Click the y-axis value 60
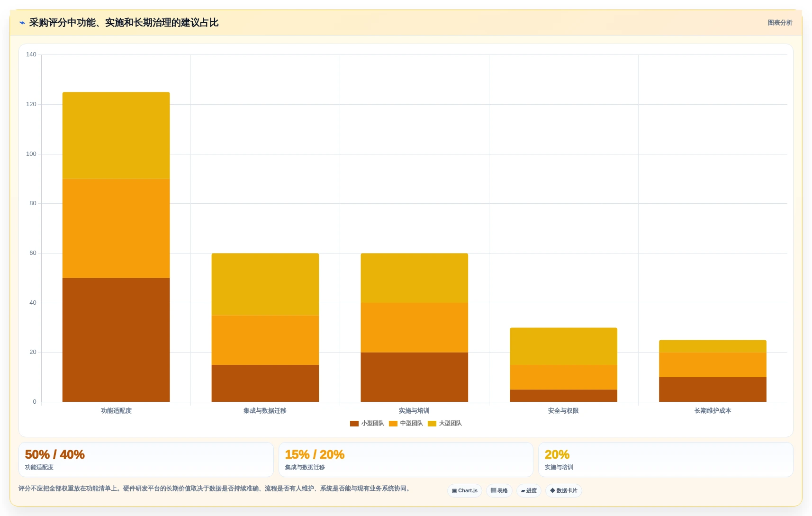The width and height of the screenshot is (812, 516). pyautogui.click(x=33, y=253)
